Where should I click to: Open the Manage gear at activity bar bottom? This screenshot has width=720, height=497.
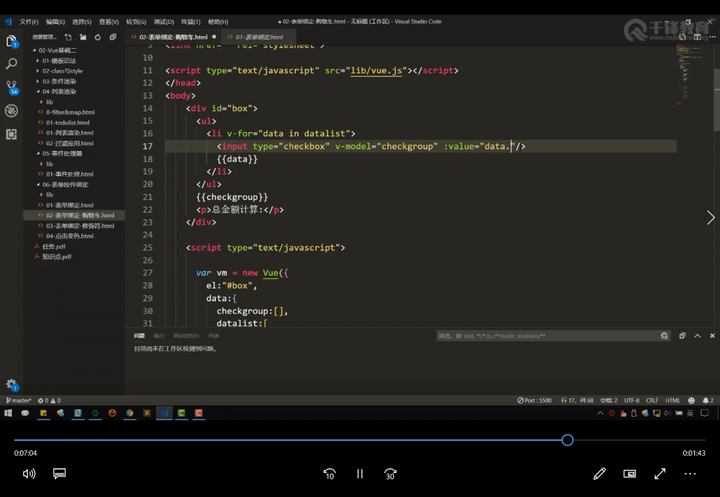click(11, 384)
